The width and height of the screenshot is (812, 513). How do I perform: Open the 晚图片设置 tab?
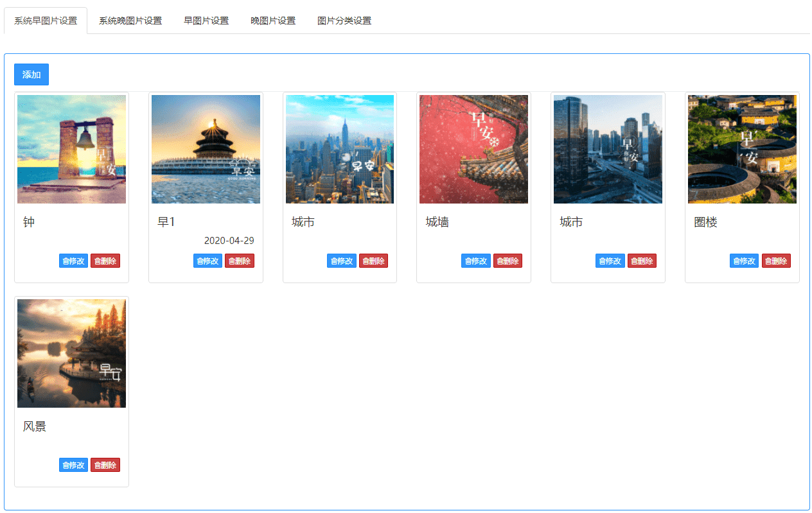click(273, 21)
